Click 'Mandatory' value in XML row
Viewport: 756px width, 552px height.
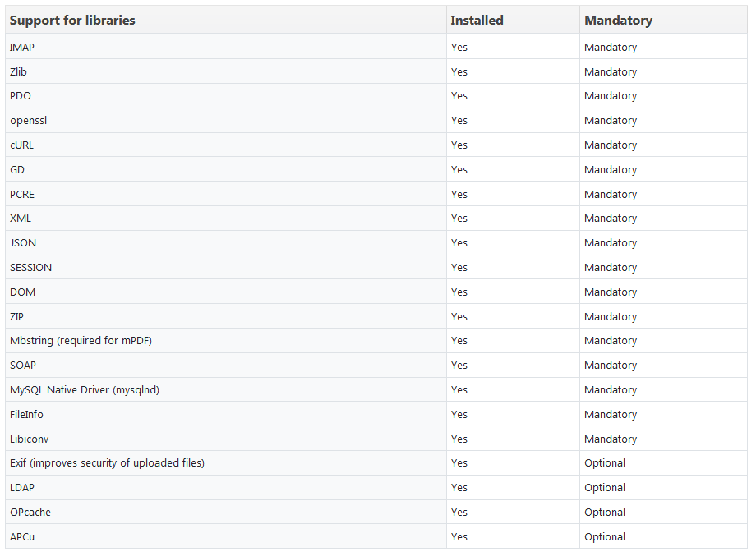point(611,218)
